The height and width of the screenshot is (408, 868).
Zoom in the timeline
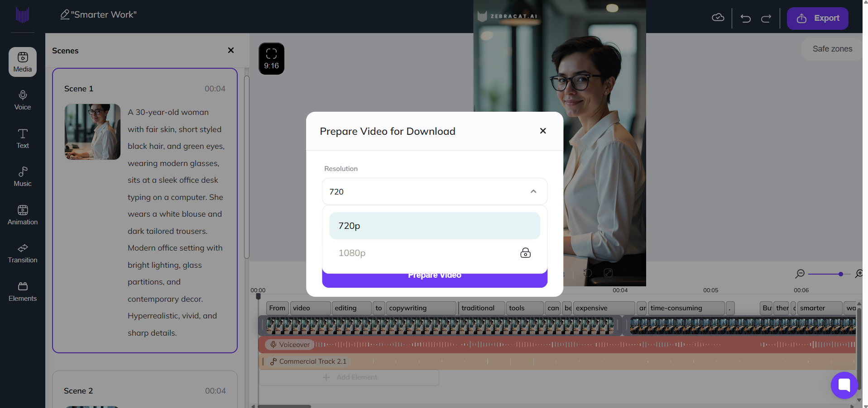pos(859,274)
